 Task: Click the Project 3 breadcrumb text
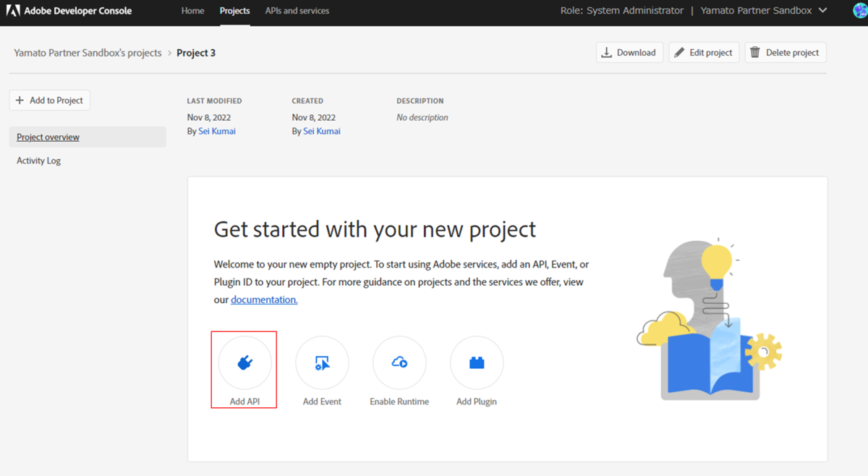tap(196, 53)
